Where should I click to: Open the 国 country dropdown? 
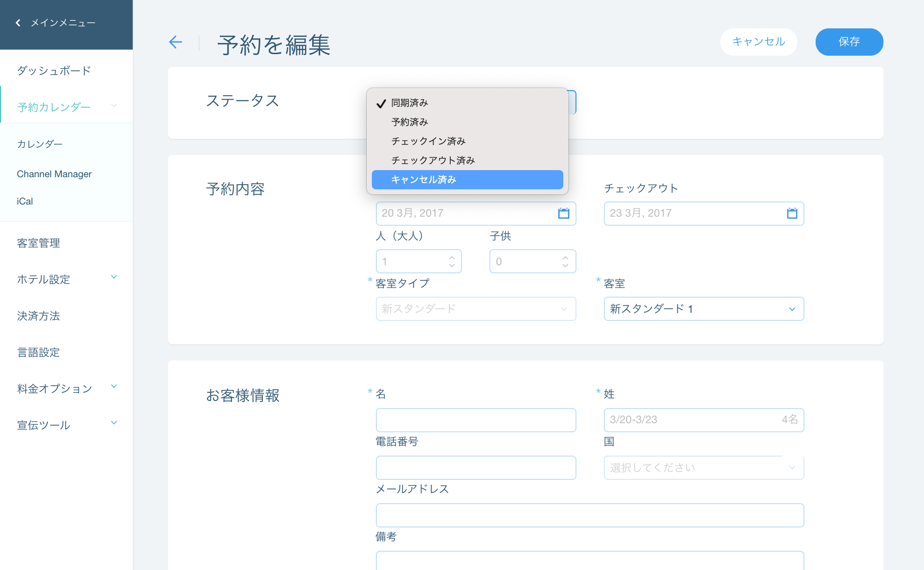704,468
